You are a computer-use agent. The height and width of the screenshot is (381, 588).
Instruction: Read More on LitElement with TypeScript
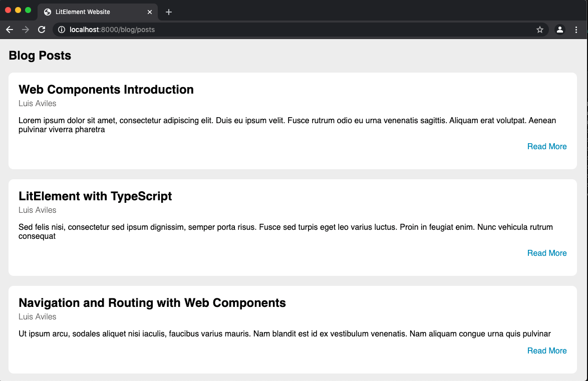[547, 253]
